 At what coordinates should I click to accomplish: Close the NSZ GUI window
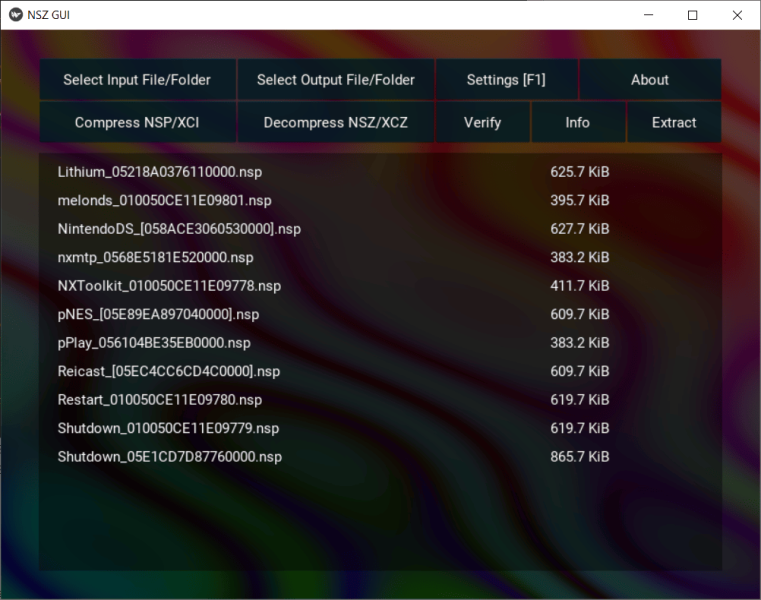pyautogui.click(x=737, y=15)
